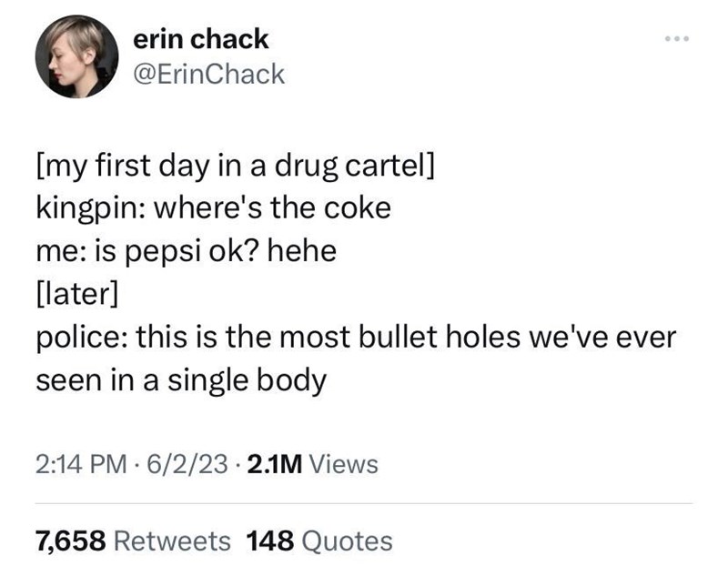Click the "seen in a single body" line

click(x=180, y=379)
